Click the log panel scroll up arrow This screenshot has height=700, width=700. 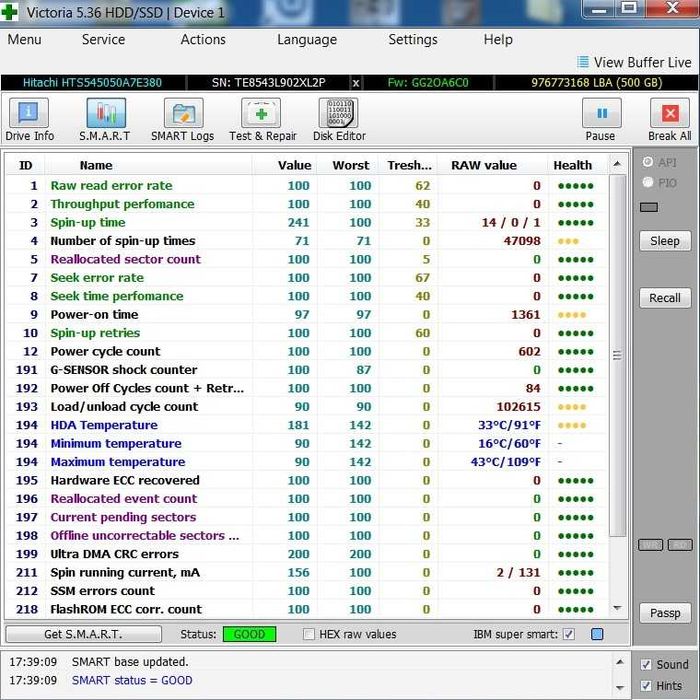coord(620,662)
